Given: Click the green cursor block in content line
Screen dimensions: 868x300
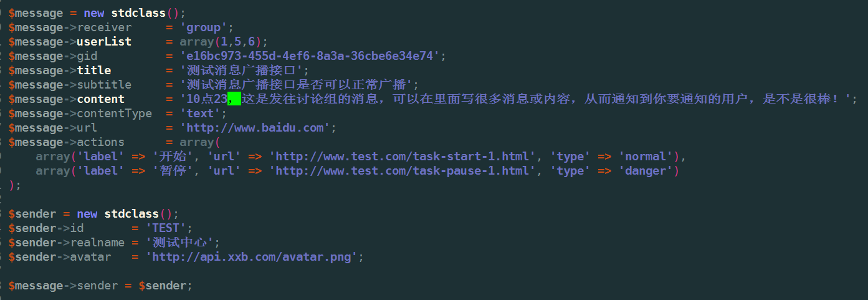Looking at the screenshot, I should coord(234,99).
